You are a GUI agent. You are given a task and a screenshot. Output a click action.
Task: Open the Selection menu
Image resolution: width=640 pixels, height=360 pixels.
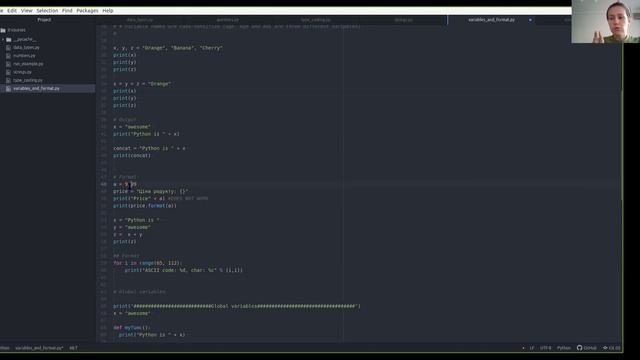click(47, 11)
